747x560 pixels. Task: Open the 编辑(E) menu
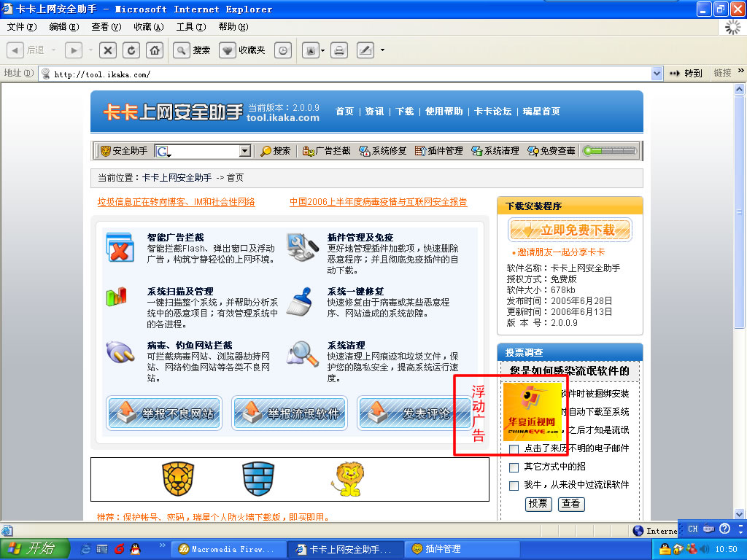[64, 27]
